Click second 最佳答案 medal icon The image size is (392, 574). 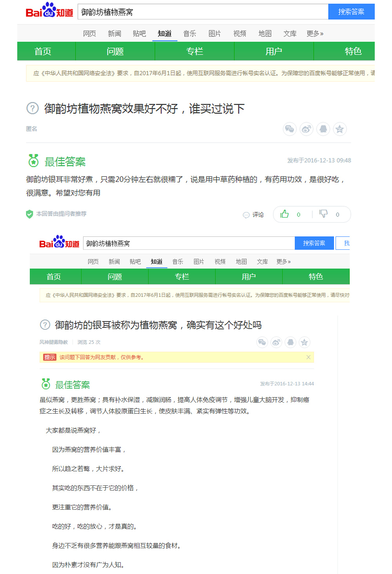point(46,384)
